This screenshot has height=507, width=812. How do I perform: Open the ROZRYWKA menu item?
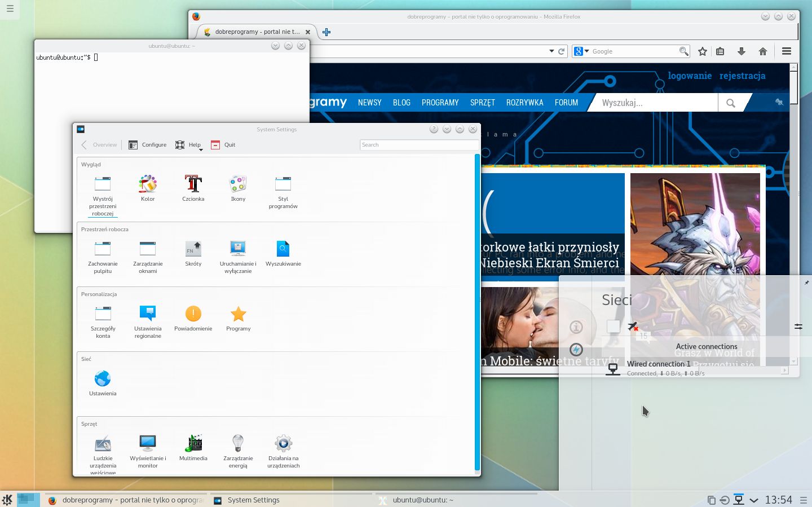pyautogui.click(x=525, y=103)
